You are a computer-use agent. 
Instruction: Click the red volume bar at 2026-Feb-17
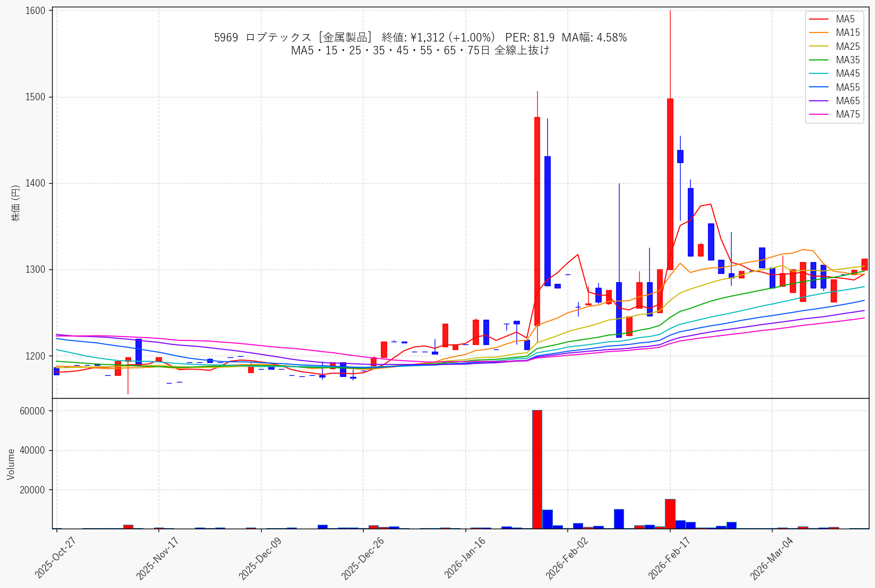670,514
